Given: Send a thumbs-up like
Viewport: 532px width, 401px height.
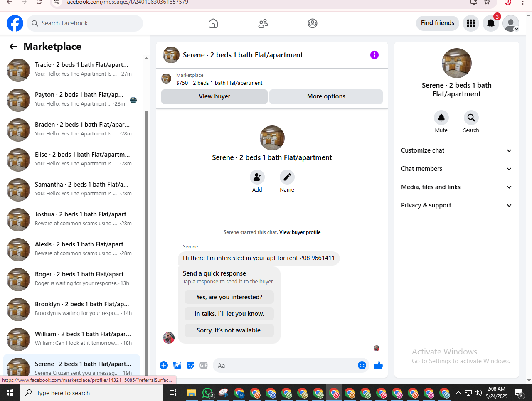Looking at the screenshot, I should [379, 365].
